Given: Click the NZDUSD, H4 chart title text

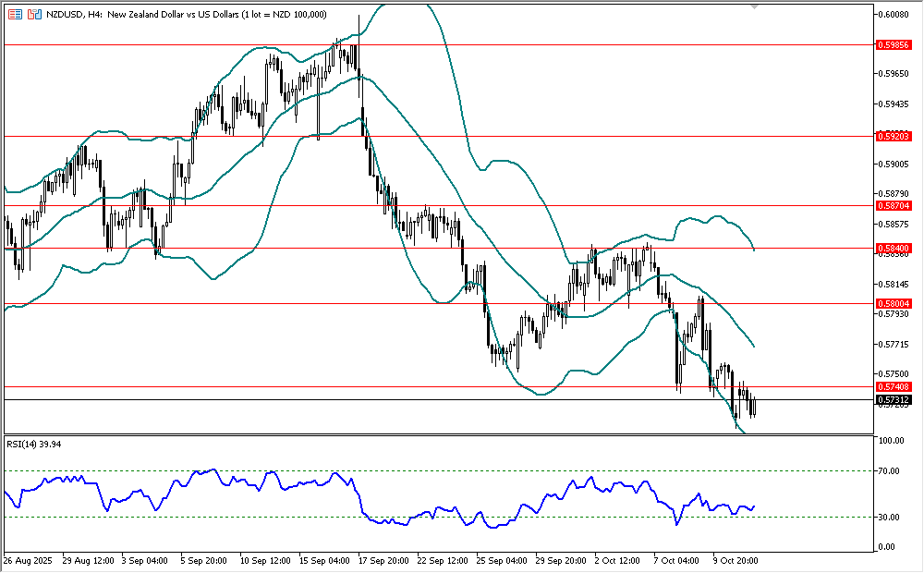Looking at the screenshot, I should pyautogui.click(x=74, y=15).
